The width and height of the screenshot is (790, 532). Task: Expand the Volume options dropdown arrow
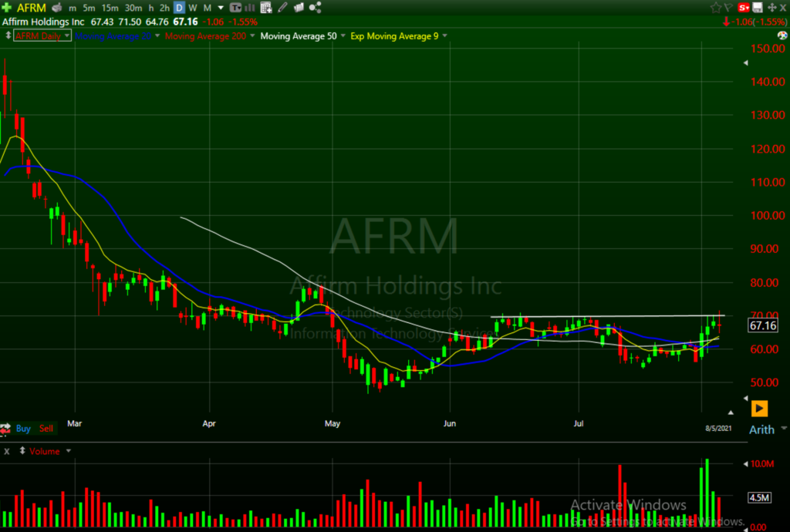click(x=69, y=451)
